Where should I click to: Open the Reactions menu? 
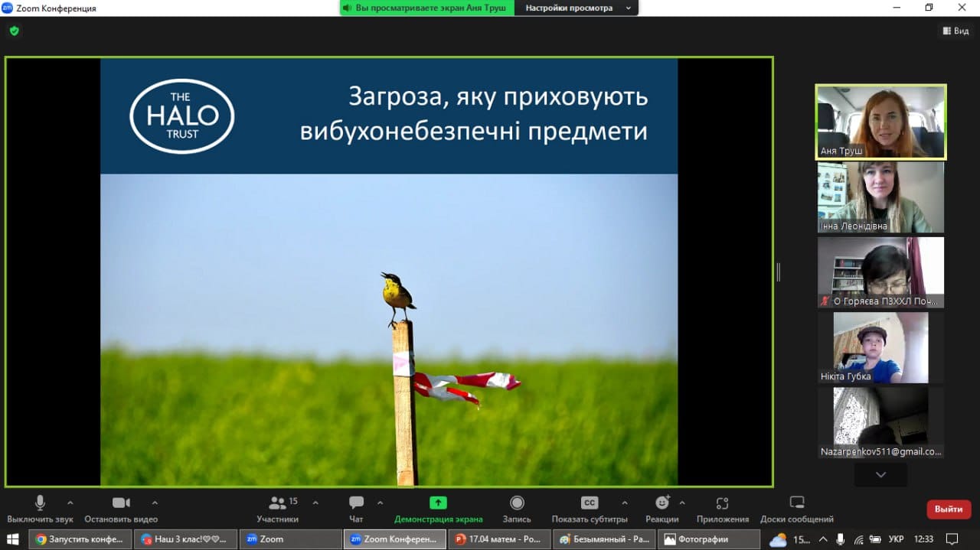pyautogui.click(x=662, y=503)
